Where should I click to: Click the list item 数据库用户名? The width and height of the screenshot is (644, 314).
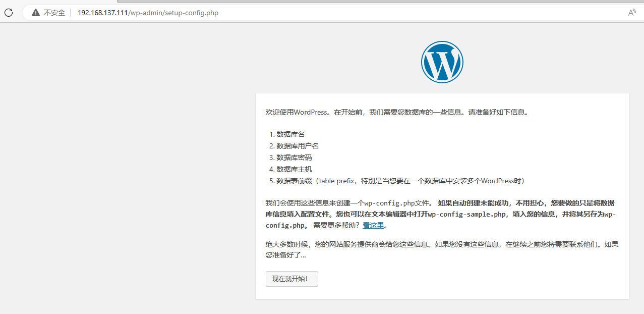click(x=298, y=146)
